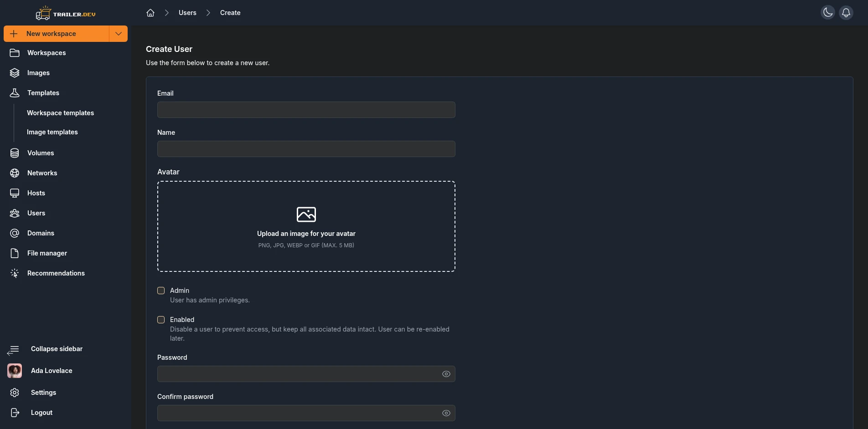Image resolution: width=868 pixels, height=429 pixels.
Task: Click Ada Lovelace avatar picture
Action: coord(15,371)
